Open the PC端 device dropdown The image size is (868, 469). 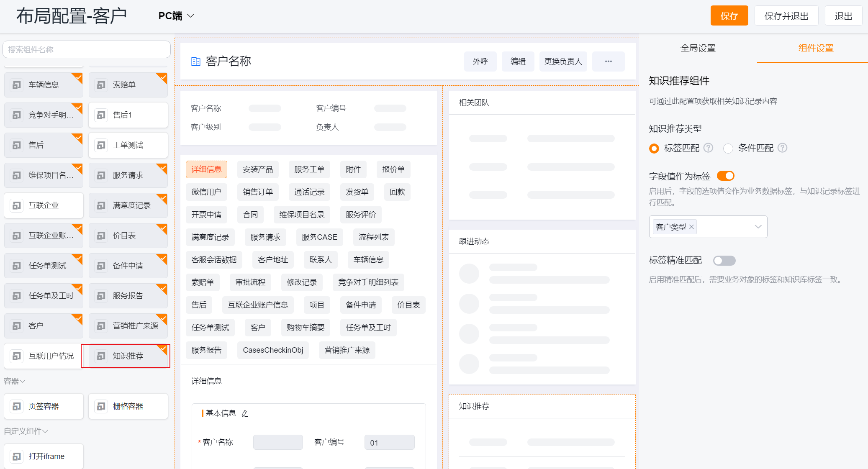(x=176, y=16)
